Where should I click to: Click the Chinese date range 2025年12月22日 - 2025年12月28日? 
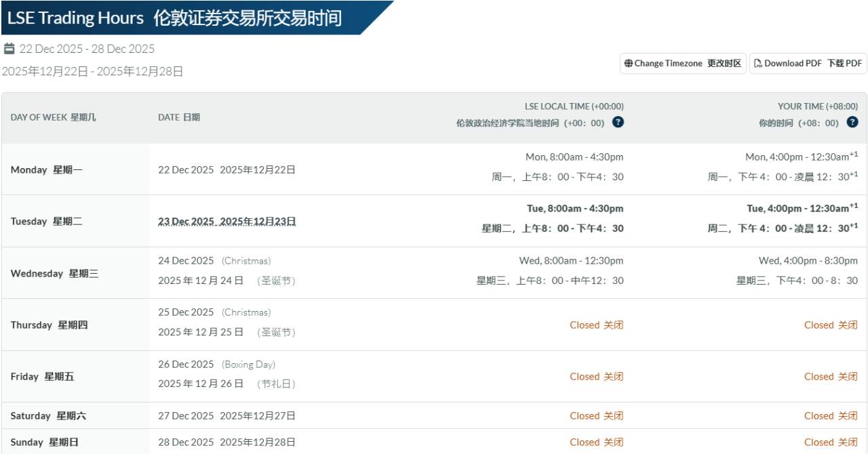tap(92, 71)
